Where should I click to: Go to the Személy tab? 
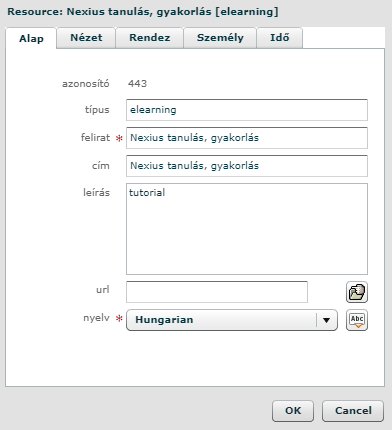(220, 38)
